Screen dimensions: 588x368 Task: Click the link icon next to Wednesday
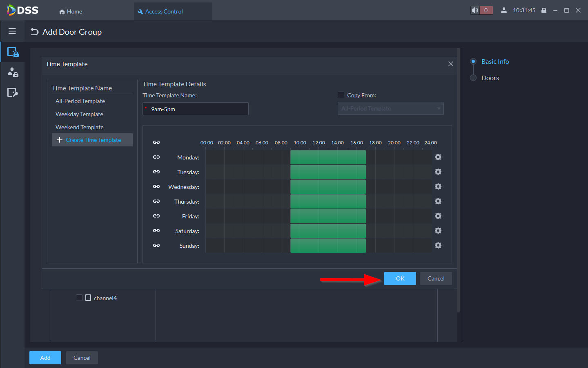click(156, 186)
